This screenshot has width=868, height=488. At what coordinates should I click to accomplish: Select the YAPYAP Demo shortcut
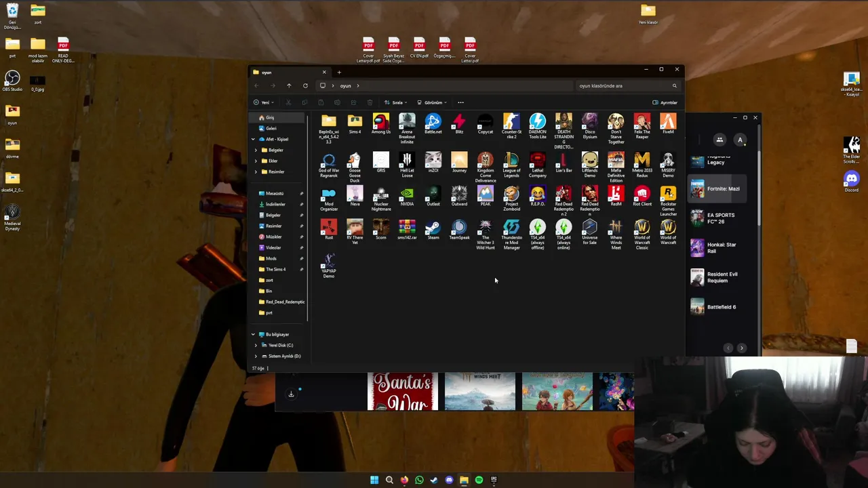329,266
